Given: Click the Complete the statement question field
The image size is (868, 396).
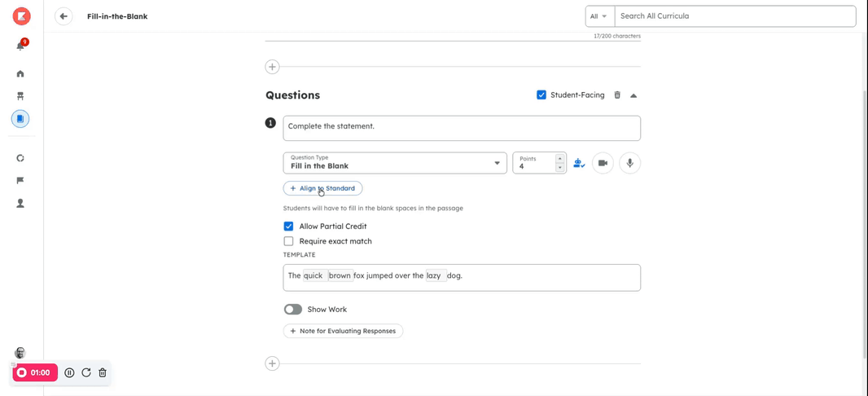Looking at the screenshot, I should (462, 128).
